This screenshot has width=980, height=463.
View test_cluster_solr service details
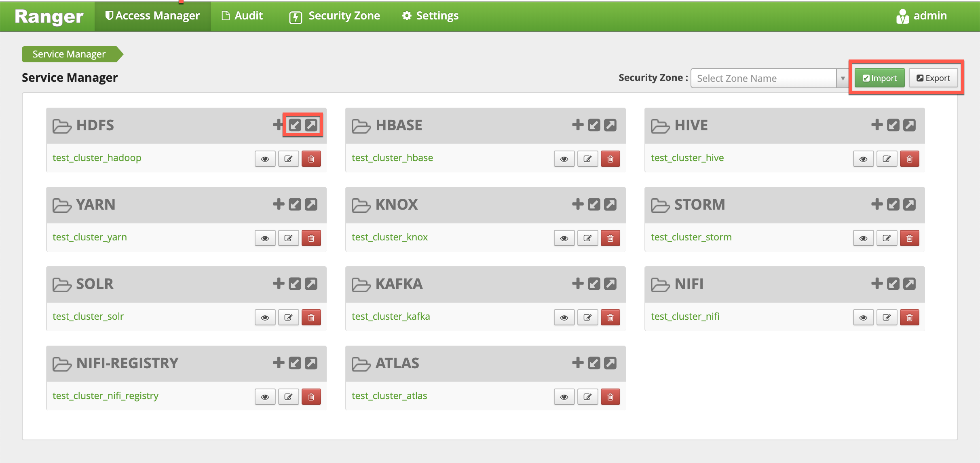coord(265,317)
